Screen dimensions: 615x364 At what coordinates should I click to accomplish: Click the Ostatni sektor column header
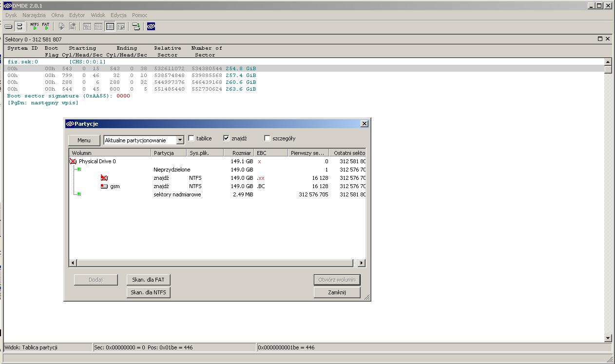tap(347, 153)
